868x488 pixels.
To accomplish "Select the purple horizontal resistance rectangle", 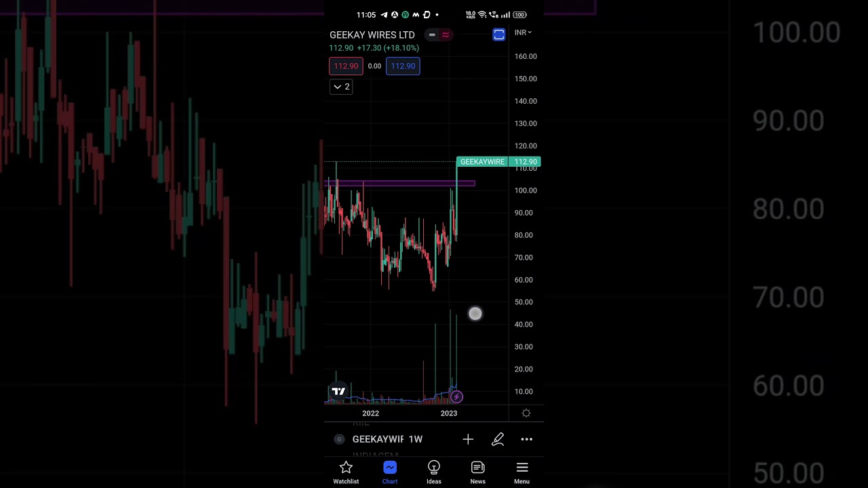I will point(400,183).
